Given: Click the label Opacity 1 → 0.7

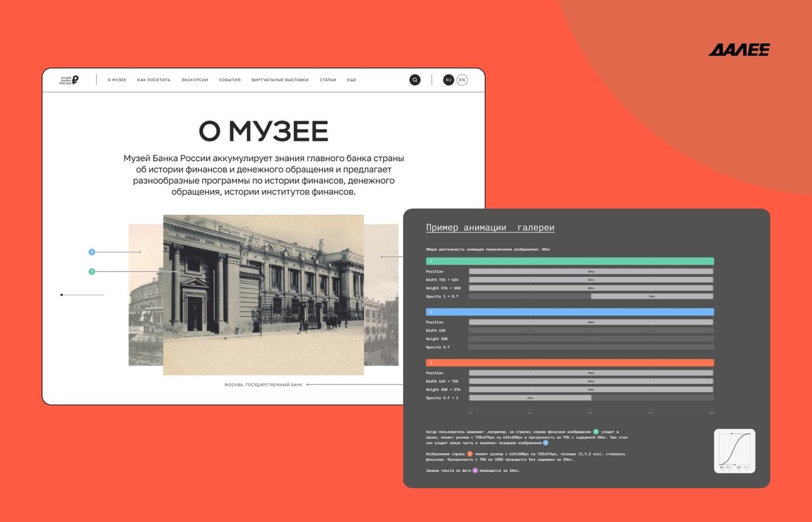Looking at the screenshot, I should [x=443, y=296].
